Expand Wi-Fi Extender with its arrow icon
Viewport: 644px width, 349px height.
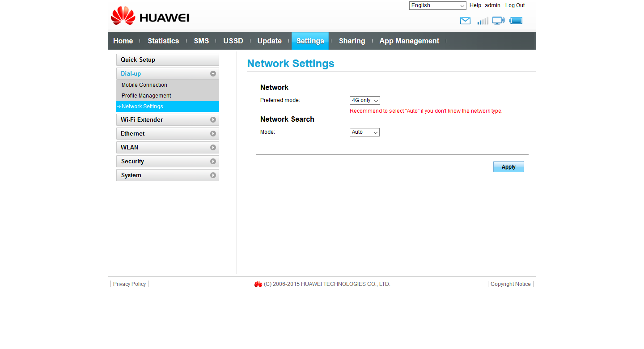pos(213,120)
